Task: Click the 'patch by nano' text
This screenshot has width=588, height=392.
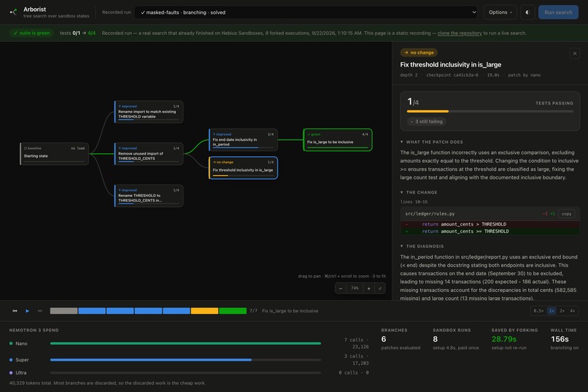Action: (x=525, y=75)
